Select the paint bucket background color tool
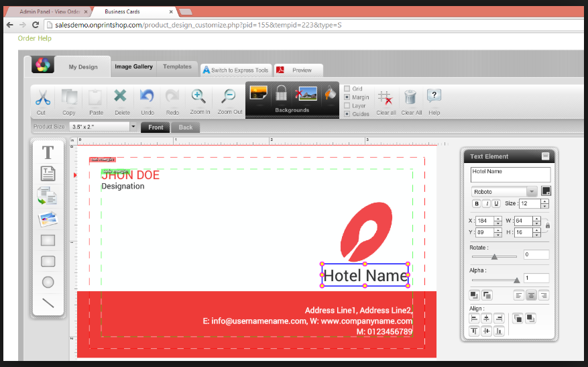Screen dimensions: 588x367 click(x=330, y=93)
